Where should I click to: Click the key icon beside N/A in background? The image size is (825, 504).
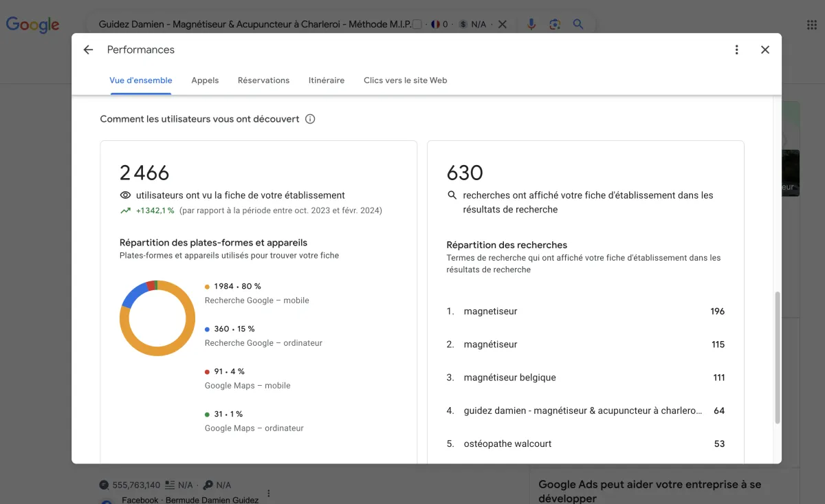point(208,485)
